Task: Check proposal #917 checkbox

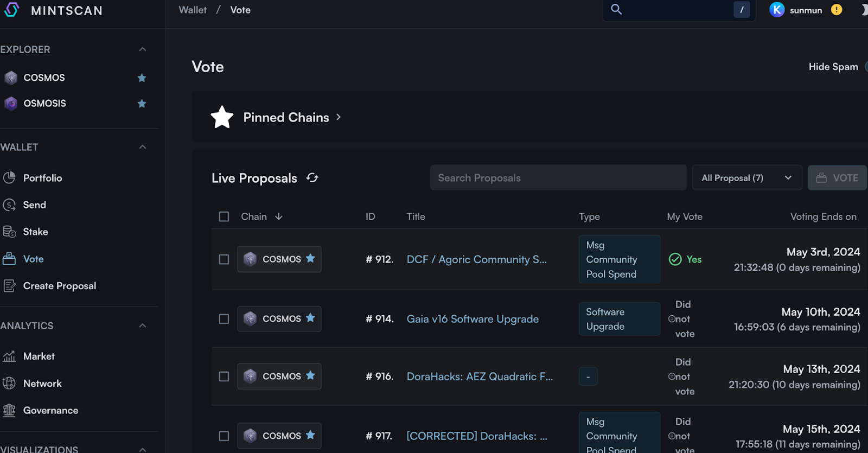Action: [x=224, y=436]
